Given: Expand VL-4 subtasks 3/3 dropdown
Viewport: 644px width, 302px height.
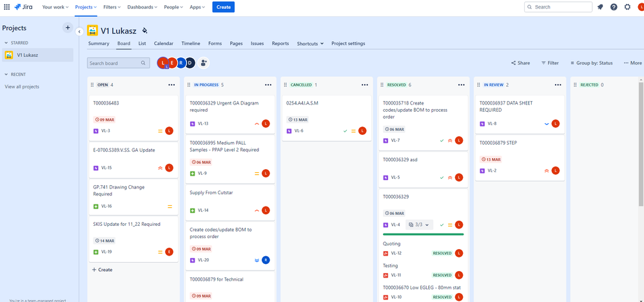Looking at the screenshot, I should tap(419, 225).
